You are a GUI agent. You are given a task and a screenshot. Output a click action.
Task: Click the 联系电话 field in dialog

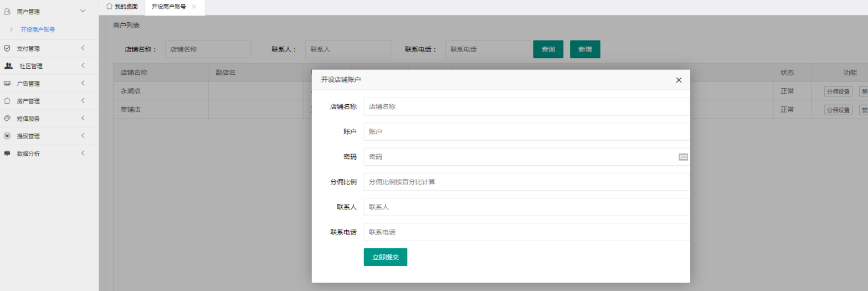click(x=526, y=232)
